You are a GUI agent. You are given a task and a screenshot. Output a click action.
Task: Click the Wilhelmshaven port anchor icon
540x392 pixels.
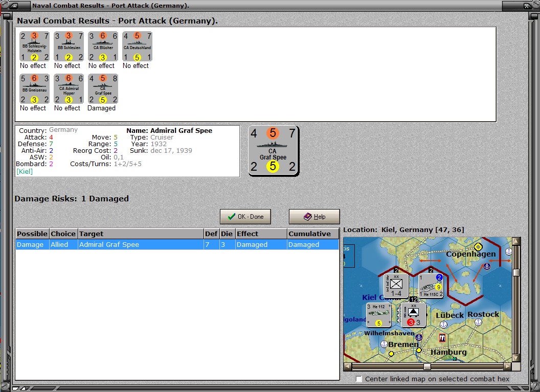point(419,337)
